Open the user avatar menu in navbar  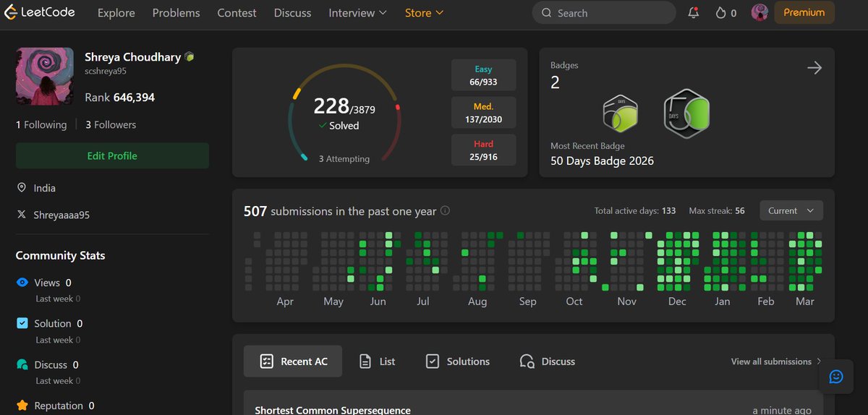point(759,12)
